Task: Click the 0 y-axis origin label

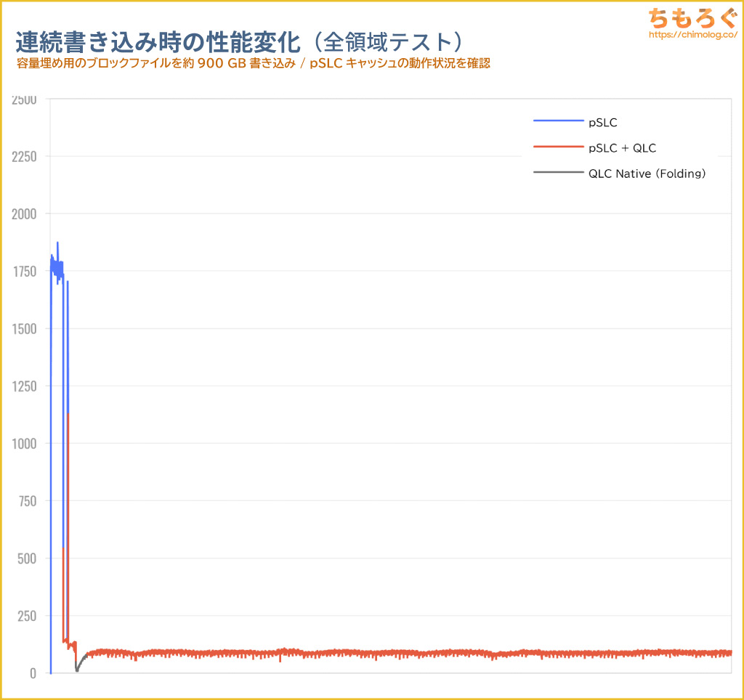Action: [33, 673]
